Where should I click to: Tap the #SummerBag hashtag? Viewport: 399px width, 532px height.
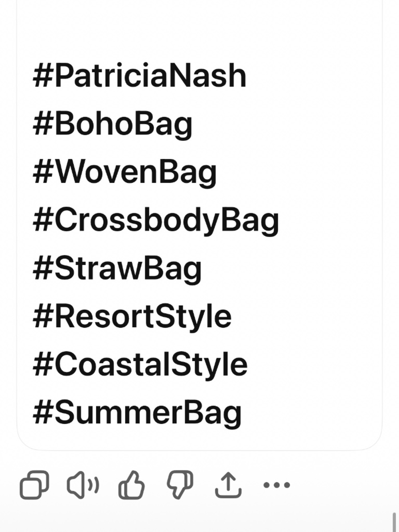pyautogui.click(x=137, y=413)
